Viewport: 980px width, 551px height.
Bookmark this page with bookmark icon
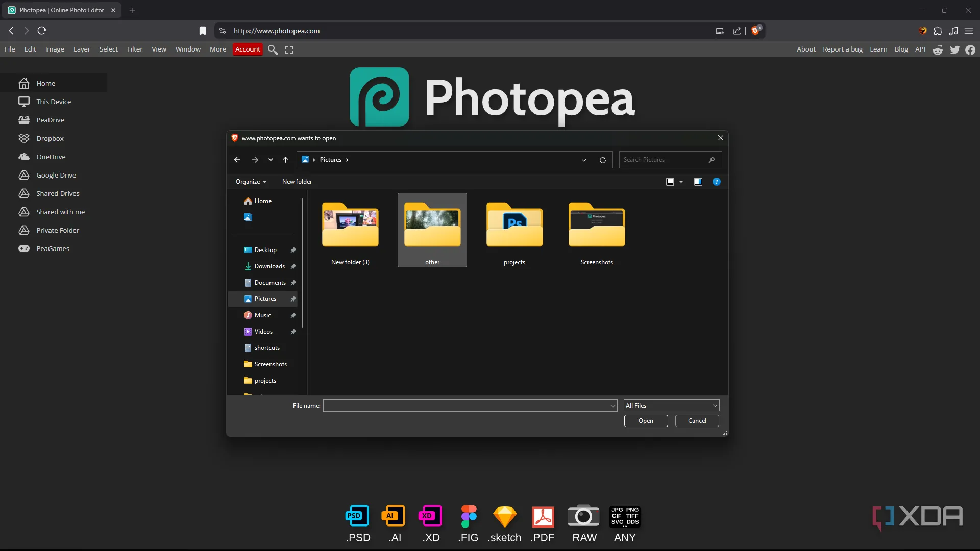click(x=203, y=31)
